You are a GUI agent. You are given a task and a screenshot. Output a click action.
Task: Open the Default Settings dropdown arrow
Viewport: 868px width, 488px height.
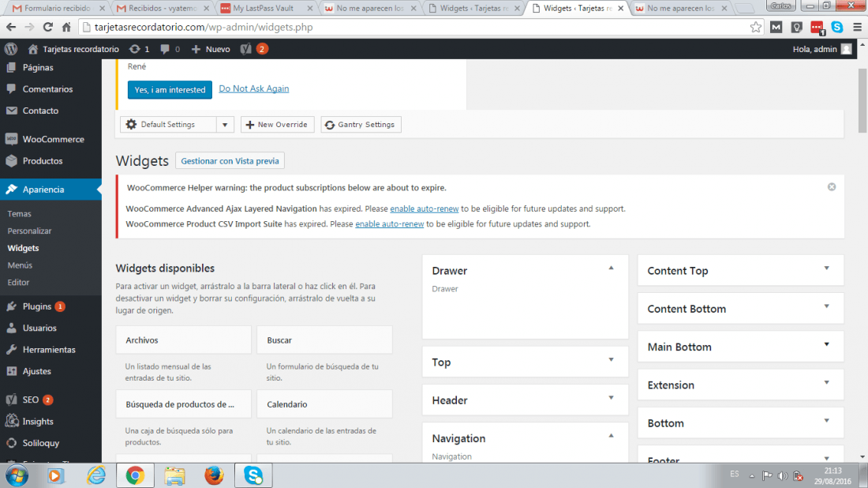[225, 125]
